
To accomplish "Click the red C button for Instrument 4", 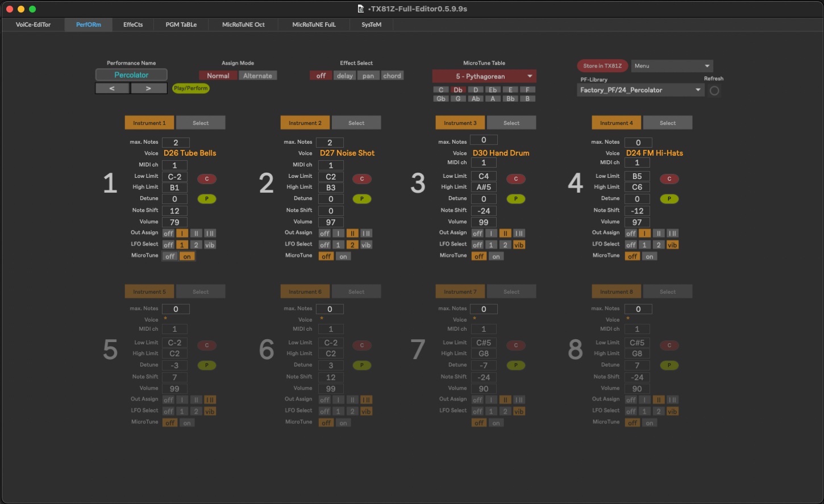I will 669,179.
